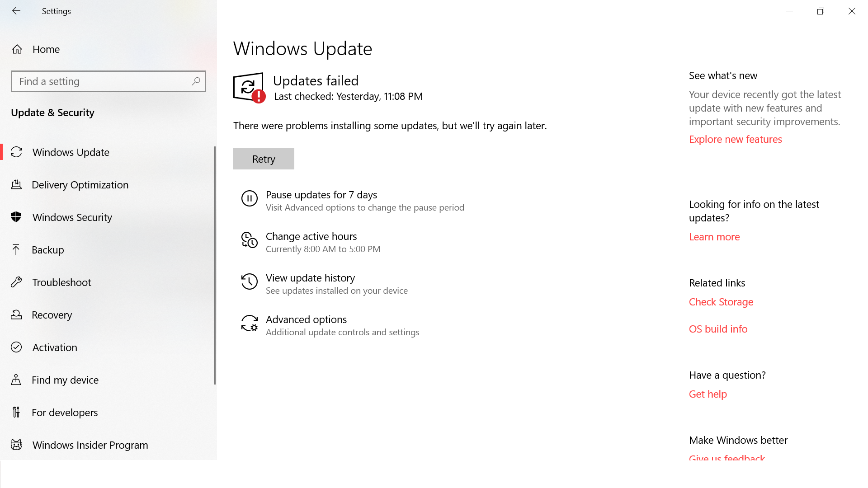Open the Recovery section

tap(108, 315)
